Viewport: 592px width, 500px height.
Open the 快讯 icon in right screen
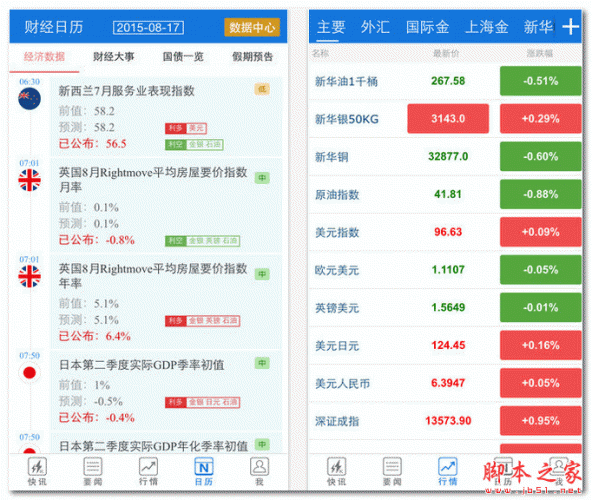[336, 471]
